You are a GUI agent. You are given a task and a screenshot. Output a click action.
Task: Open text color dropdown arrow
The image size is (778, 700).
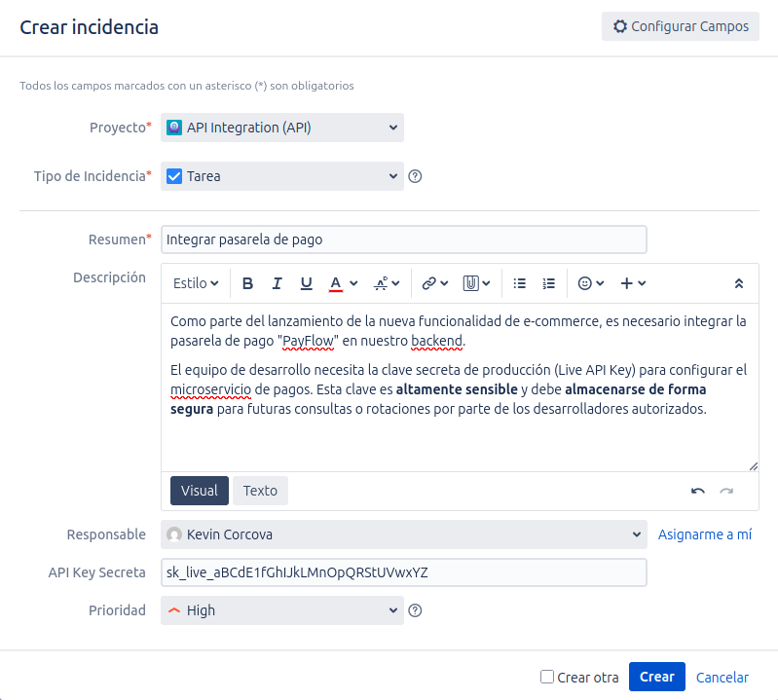coord(353,283)
